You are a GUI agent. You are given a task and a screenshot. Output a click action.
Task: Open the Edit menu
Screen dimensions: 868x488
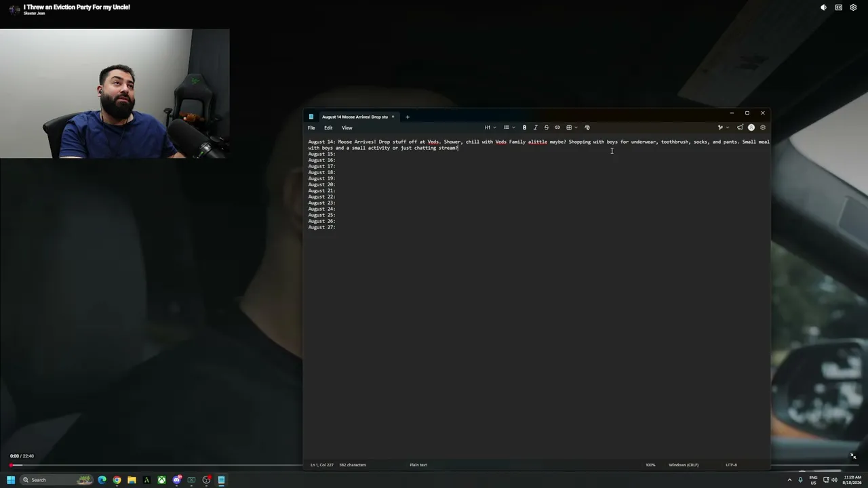click(328, 127)
